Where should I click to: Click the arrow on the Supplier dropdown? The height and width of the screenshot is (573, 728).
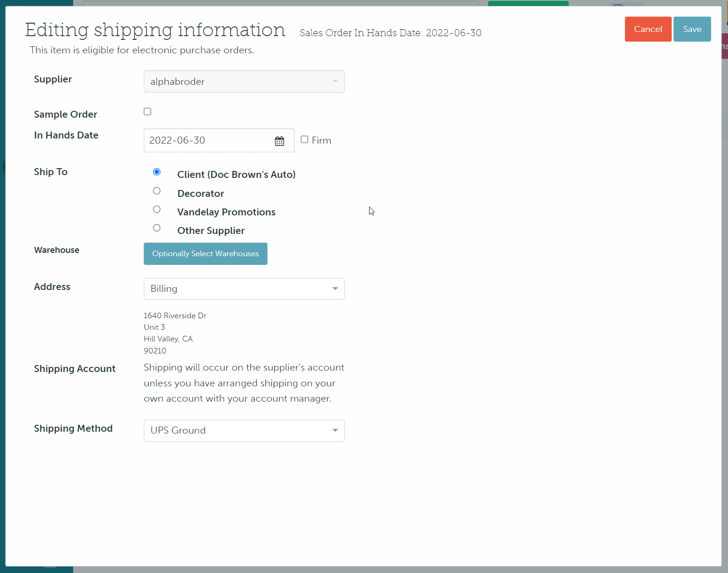pyautogui.click(x=335, y=82)
